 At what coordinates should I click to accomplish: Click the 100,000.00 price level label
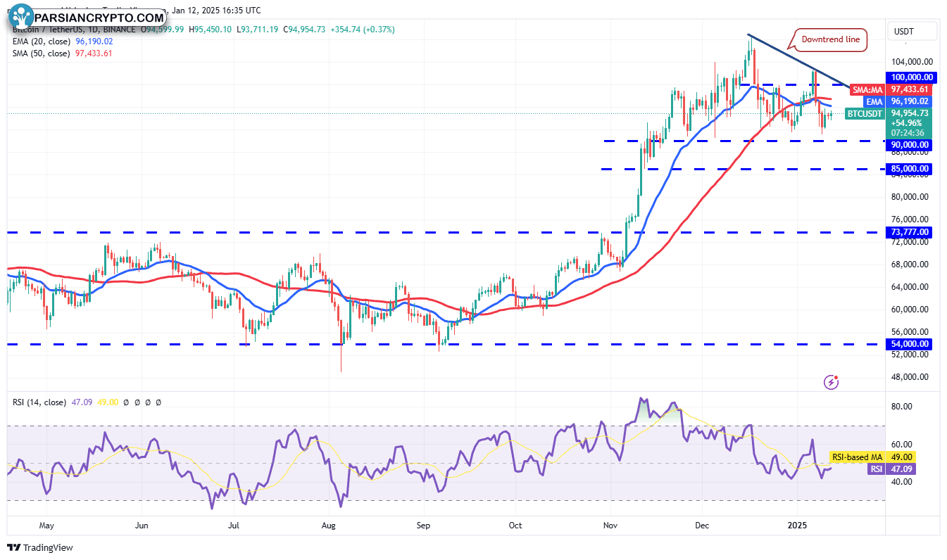click(x=912, y=77)
